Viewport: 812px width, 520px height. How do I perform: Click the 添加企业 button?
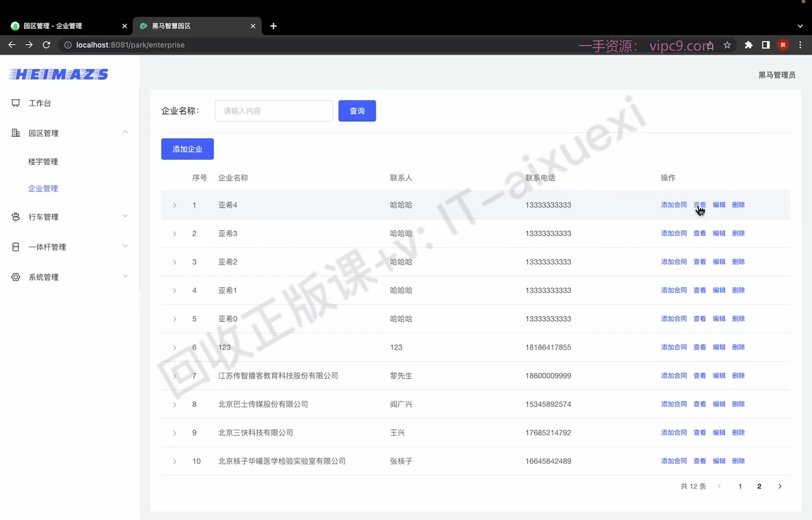tap(187, 149)
